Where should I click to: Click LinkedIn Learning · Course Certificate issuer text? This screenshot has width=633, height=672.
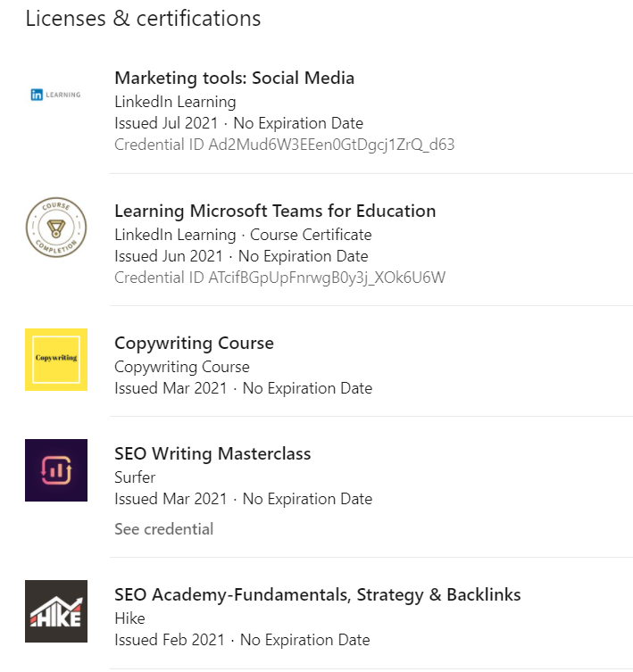[243, 235]
